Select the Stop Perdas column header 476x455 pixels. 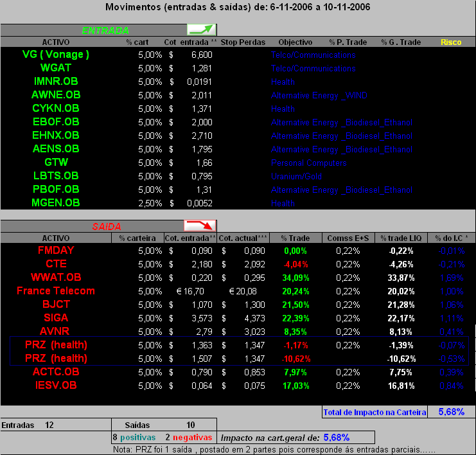pos(243,42)
